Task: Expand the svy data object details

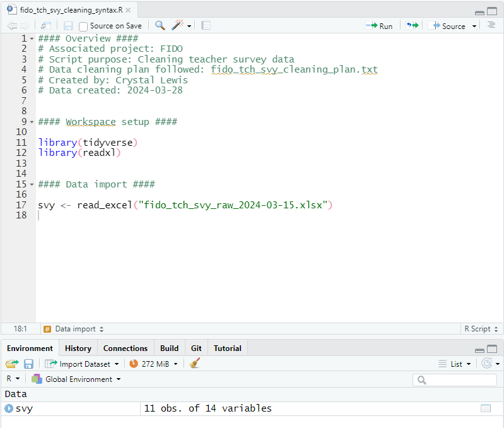Action: (9, 408)
